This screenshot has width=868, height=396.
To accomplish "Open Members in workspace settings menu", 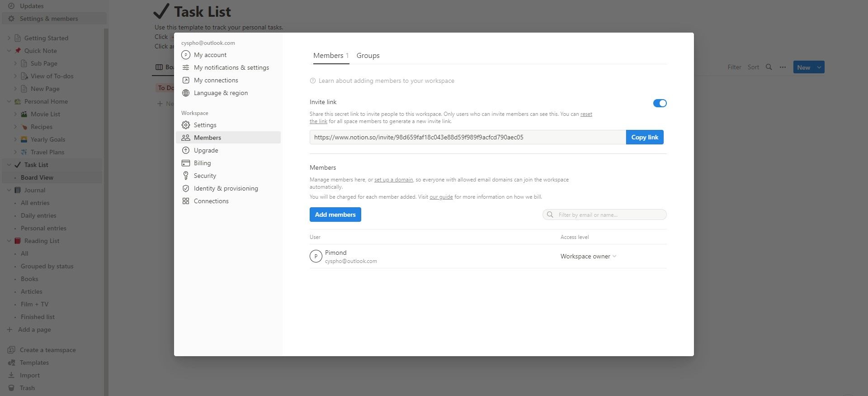I will 228,138.
